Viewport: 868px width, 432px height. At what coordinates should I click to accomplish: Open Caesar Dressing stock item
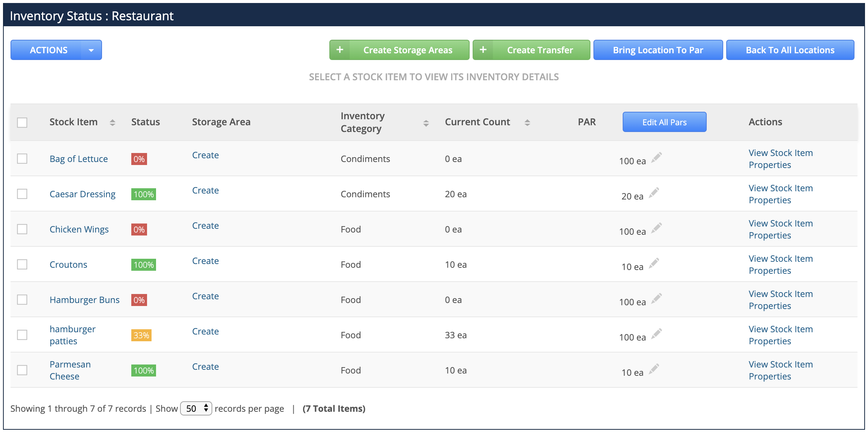(83, 194)
